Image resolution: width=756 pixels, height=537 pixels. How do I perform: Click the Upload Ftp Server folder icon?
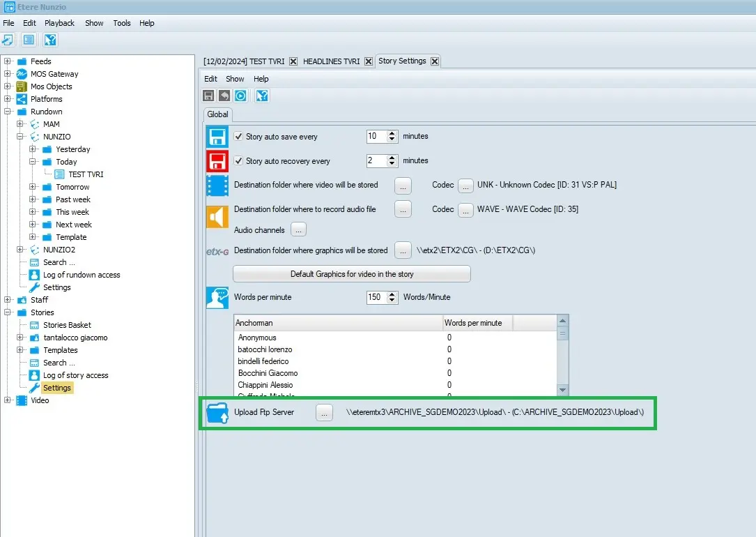pos(217,413)
